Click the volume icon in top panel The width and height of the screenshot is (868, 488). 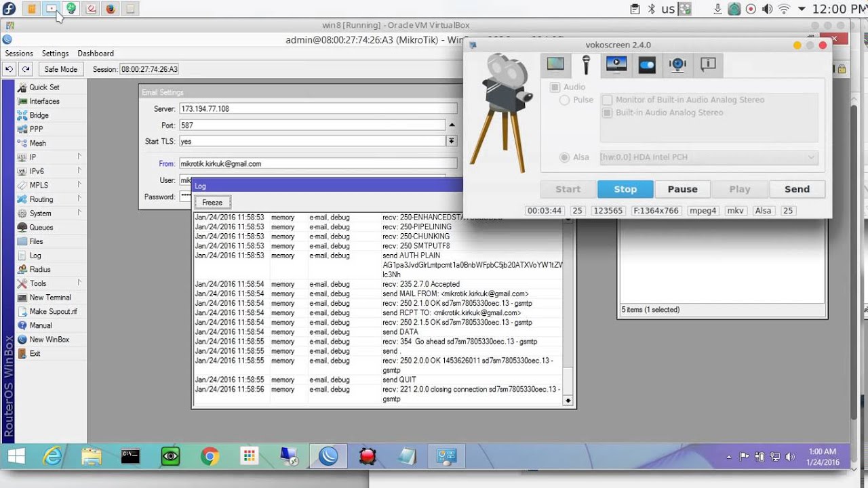click(767, 9)
